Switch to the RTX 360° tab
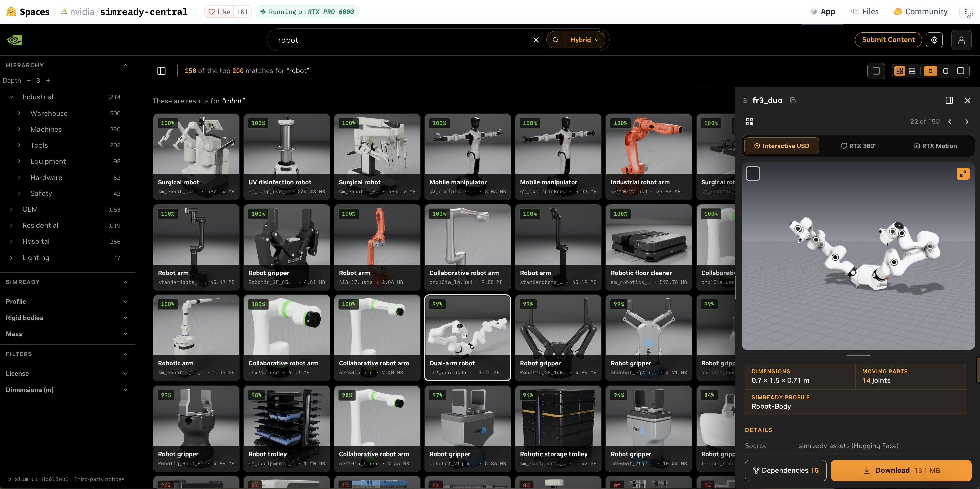Screen dimensions: 980x489 [858, 146]
